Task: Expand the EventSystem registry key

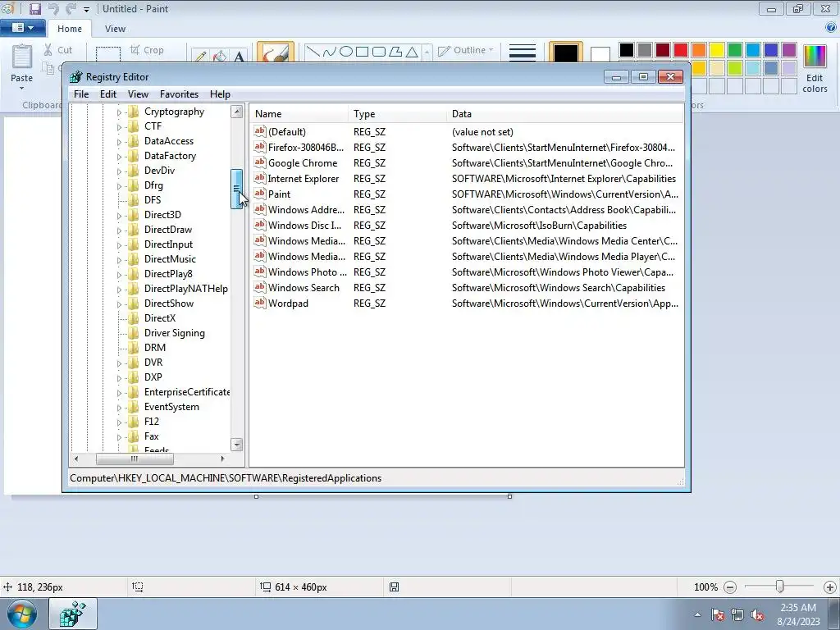Action: point(119,408)
